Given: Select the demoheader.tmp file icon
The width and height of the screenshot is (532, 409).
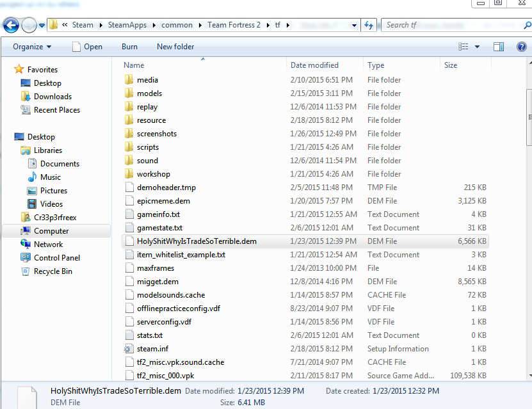Looking at the screenshot, I should (129, 188).
